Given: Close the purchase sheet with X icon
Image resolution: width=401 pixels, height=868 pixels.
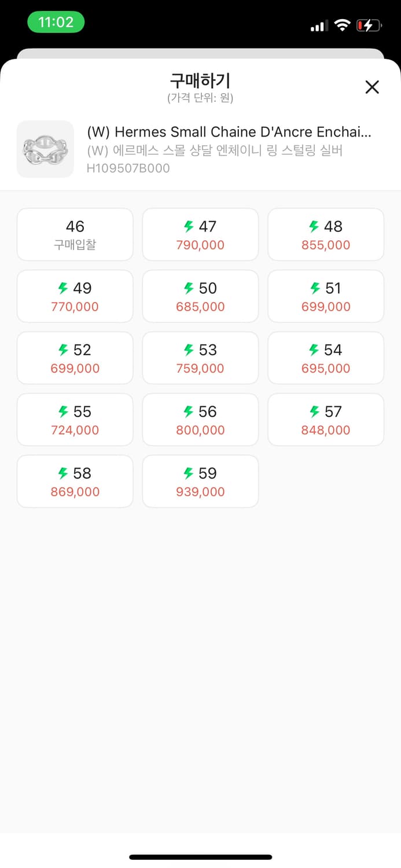Looking at the screenshot, I should pos(372,87).
